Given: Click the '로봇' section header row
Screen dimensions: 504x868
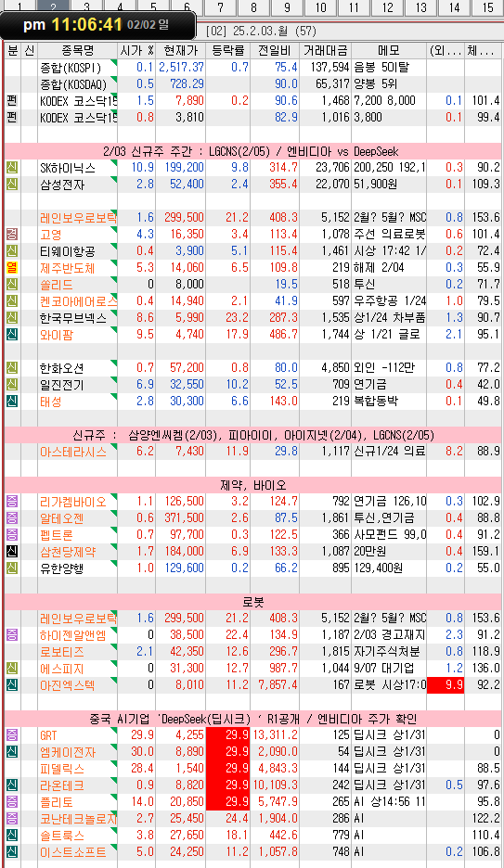Looking at the screenshot, I should tap(253, 602).
